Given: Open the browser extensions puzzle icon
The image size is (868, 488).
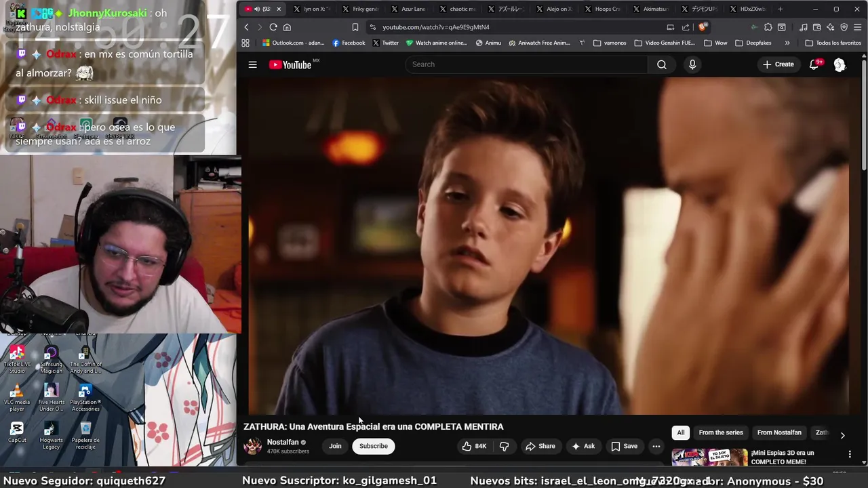Looking at the screenshot, I should coord(768,27).
